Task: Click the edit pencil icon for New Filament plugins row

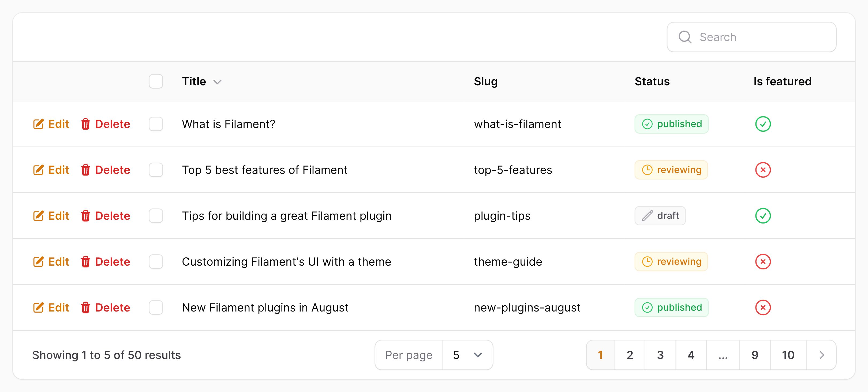Action: point(38,307)
